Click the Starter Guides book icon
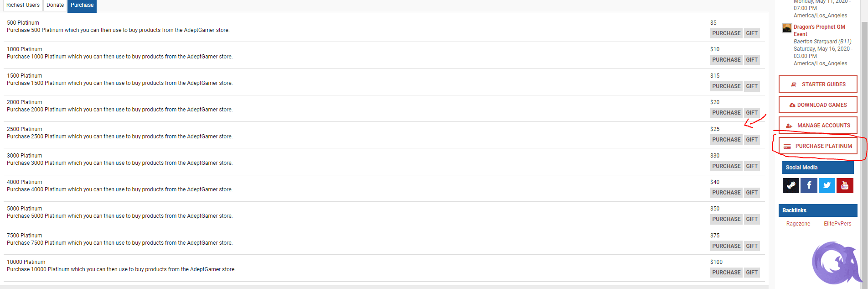 pos(793,84)
